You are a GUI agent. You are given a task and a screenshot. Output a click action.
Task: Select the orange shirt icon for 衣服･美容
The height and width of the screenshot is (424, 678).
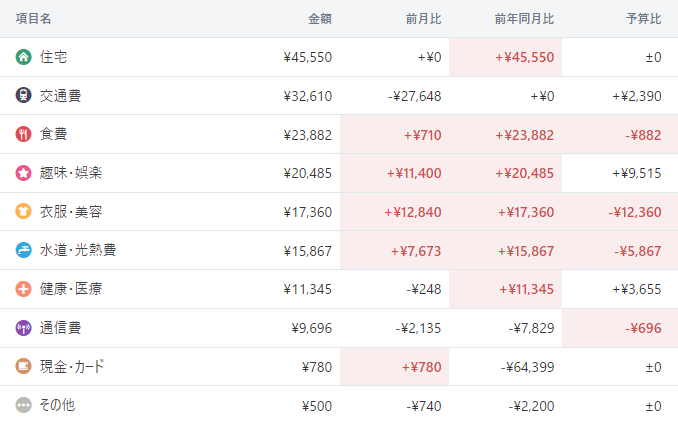(x=23, y=211)
